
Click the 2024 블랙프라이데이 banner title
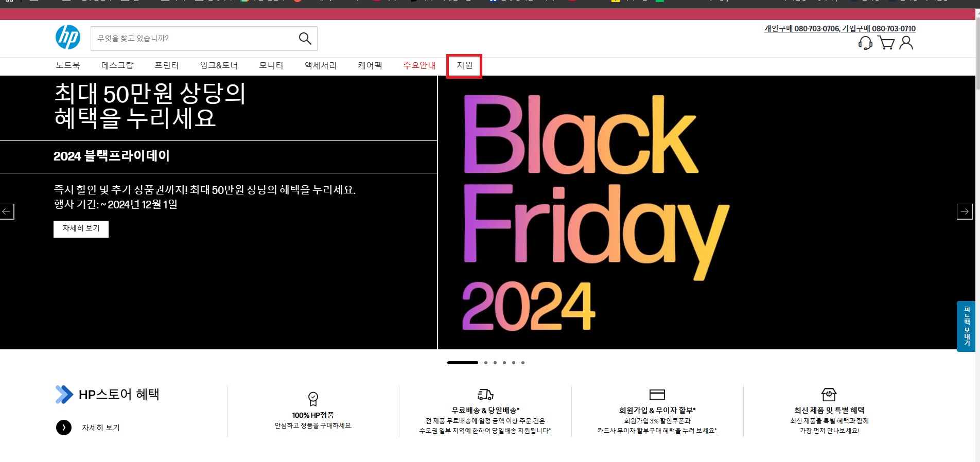coord(112,156)
